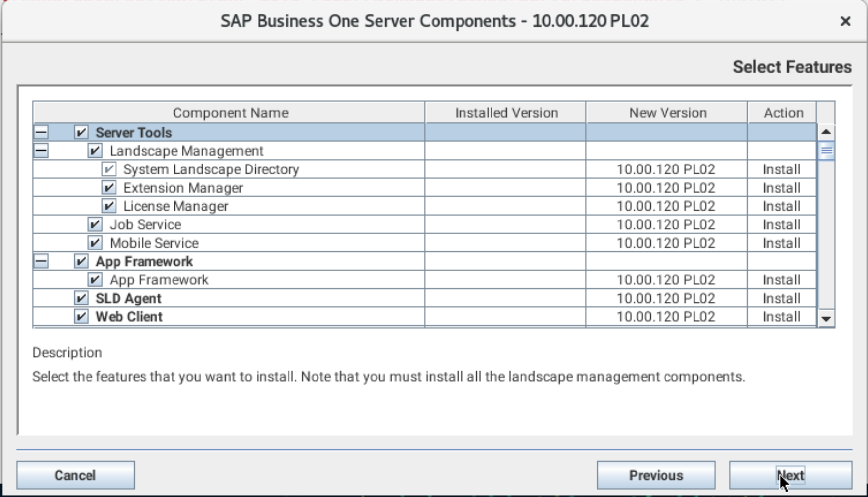This screenshot has height=497, width=868.
Task: Click new version cell for Mobile Service
Action: coord(666,243)
